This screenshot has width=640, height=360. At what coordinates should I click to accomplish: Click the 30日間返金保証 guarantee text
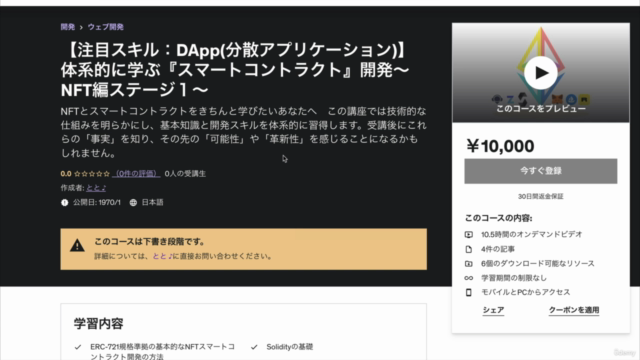540,196
